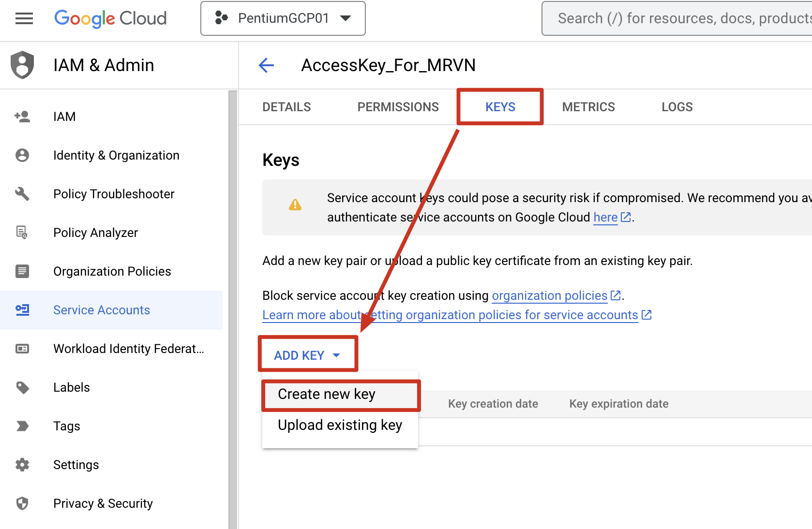Open Policy Troubleshooter
This screenshot has width=812, height=529.
[114, 194]
